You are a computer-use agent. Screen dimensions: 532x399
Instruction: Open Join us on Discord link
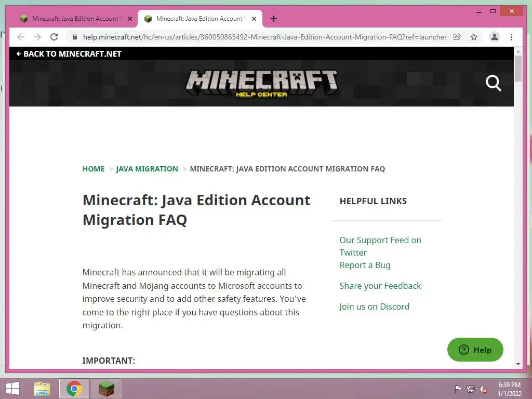[374, 307]
